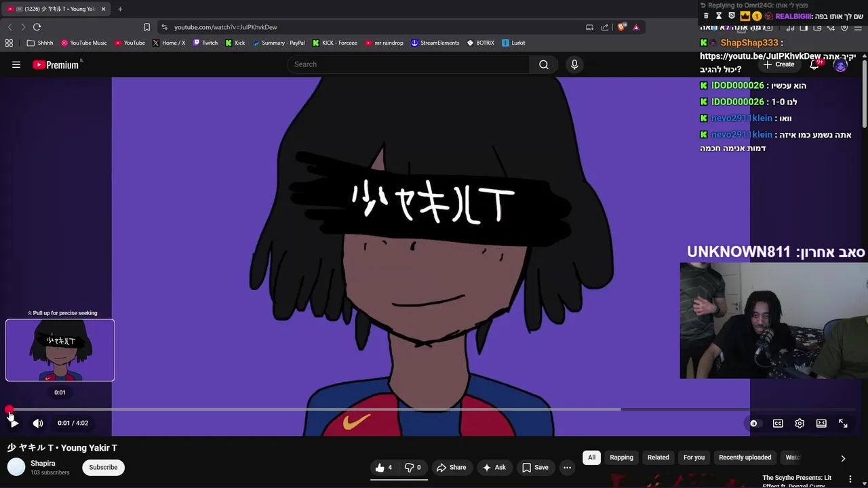The height and width of the screenshot is (488, 868).
Task: Click the page vertical scrollbar
Action: click(x=865, y=94)
